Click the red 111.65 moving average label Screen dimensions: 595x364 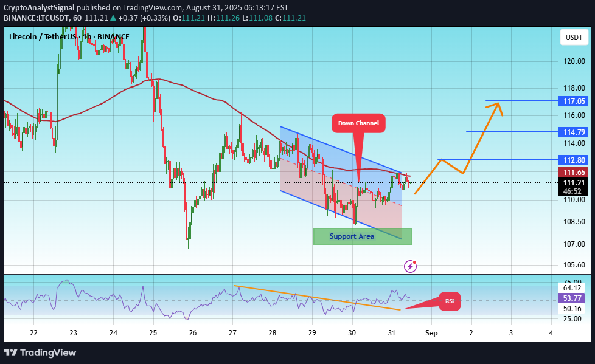pos(574,173)
